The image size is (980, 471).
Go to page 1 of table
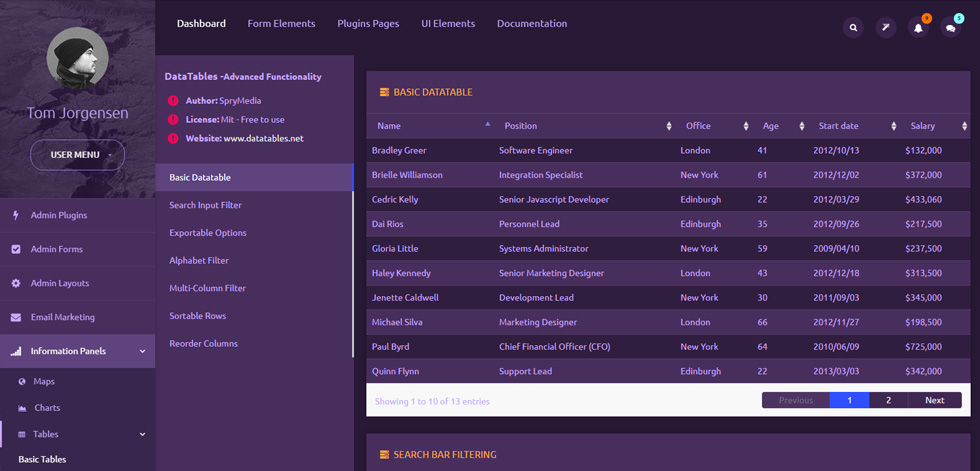click(x=849, y=400)
